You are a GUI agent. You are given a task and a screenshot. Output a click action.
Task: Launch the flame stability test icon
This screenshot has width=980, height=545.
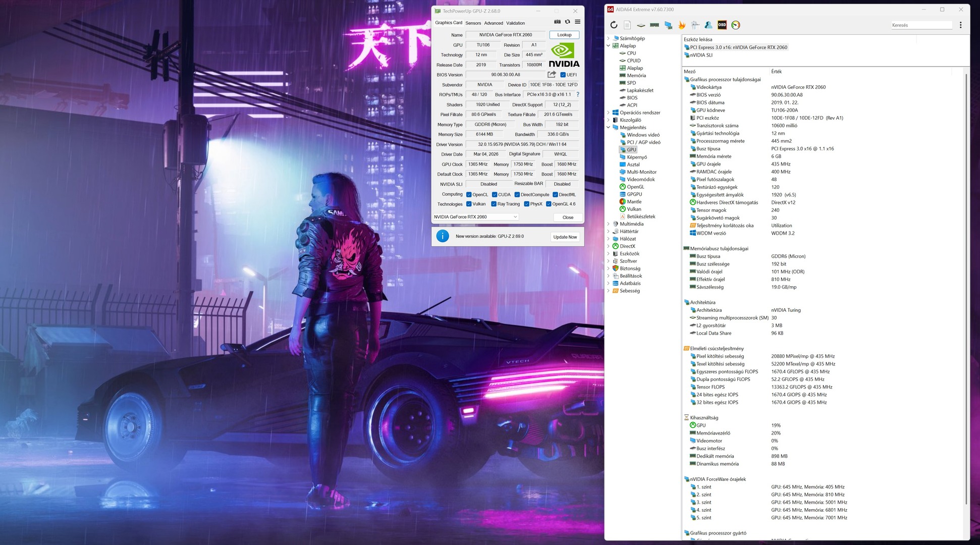682,25
